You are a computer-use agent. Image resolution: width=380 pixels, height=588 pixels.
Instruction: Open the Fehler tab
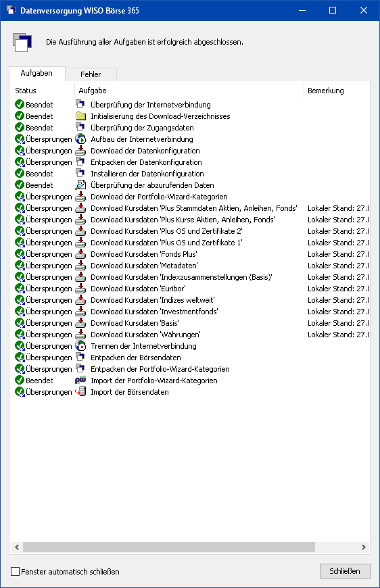pyautogui.click(x=91, y=74)
